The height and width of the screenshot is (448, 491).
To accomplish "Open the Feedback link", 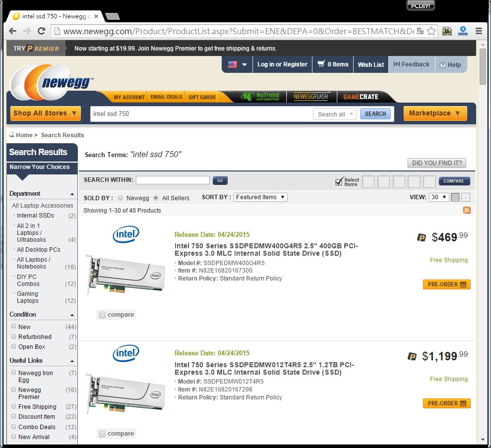I will click(x=412, y=64).
